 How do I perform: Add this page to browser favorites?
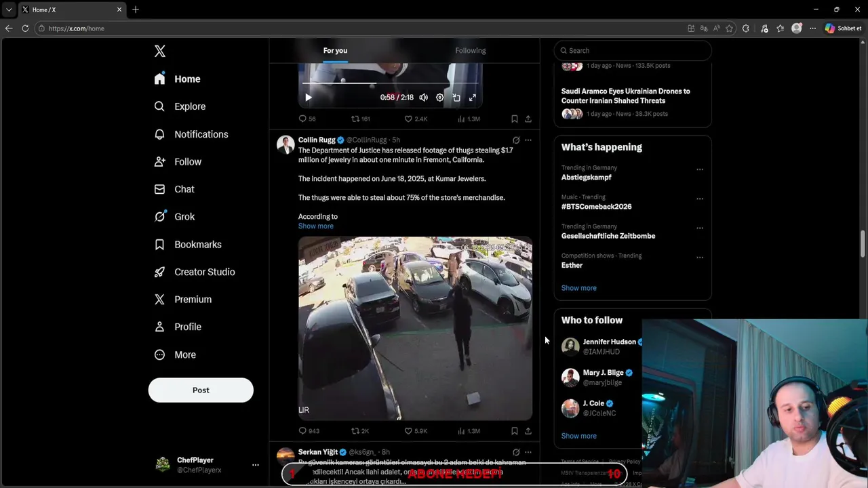729,28
